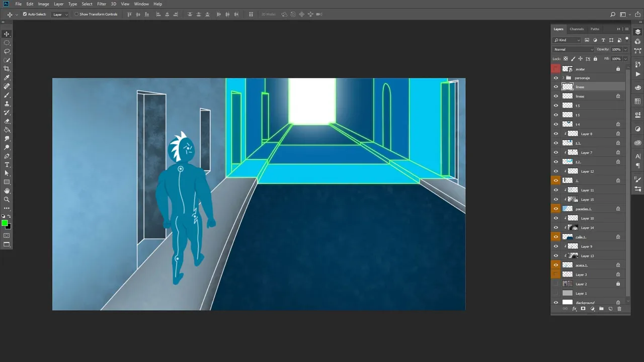Image resolution: width=644 pixels, height=362 pixels.
Task: Select the Quick Selection tool
Action: tap(7, 60)
